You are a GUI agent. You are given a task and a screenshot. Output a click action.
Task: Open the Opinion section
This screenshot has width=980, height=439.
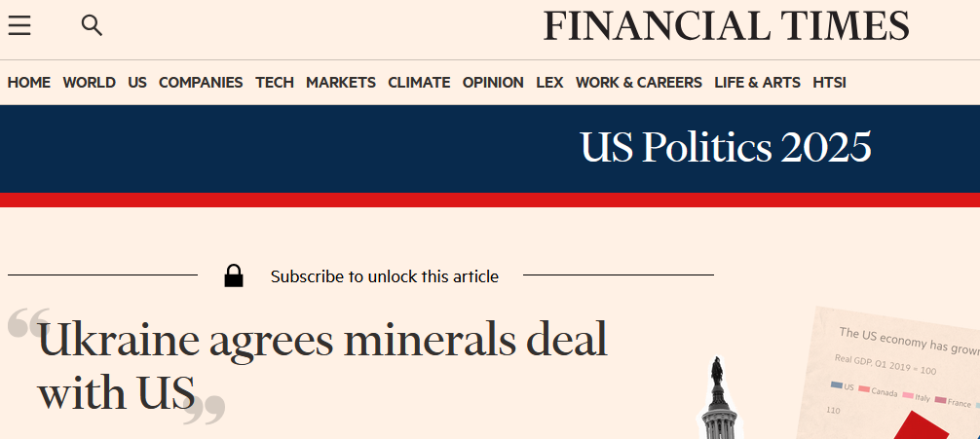(x=493, y=83)
